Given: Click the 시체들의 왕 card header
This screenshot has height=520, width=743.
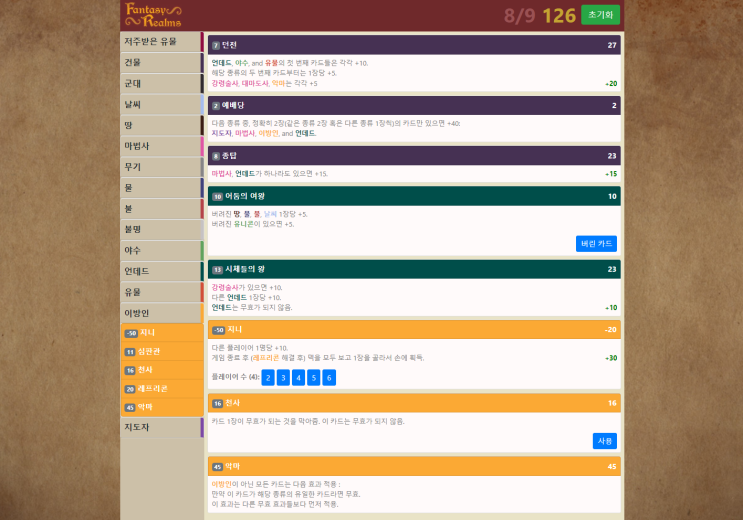Looking at the screenshot, I should point(414,269).
